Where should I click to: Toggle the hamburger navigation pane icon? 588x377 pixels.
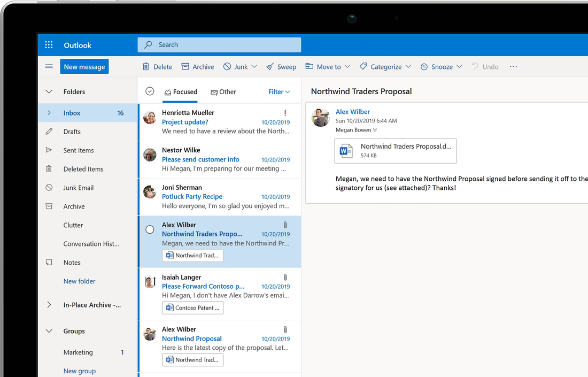[49, 66]
